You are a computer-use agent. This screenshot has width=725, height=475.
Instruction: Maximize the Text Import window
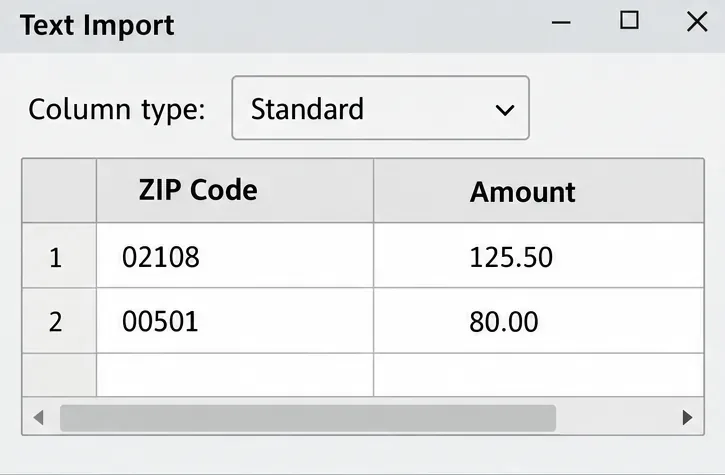pyautogui.click(x=629, y=21)
